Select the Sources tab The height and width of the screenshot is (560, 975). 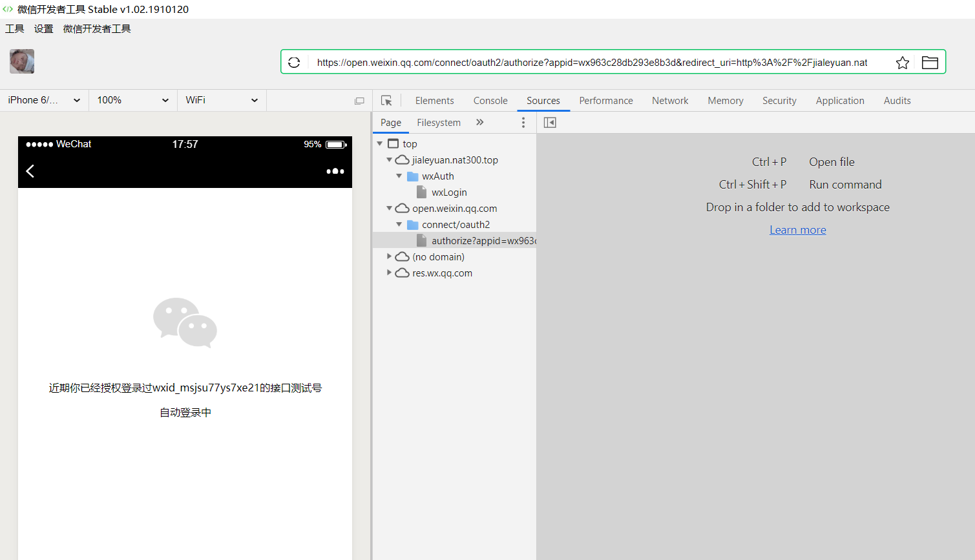(x=543, y=101)
